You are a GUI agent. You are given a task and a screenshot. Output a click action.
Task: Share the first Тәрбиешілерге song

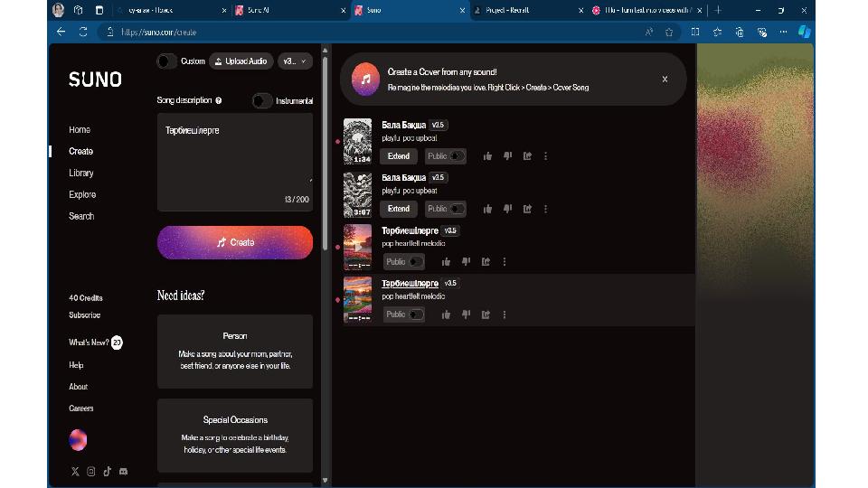pos(486,262)
